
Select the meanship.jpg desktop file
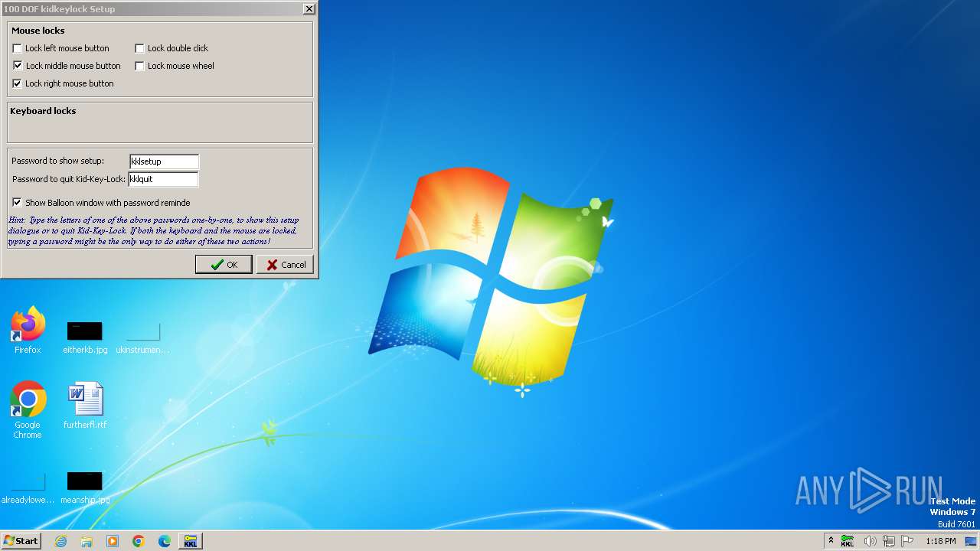(x=84, y=488)
